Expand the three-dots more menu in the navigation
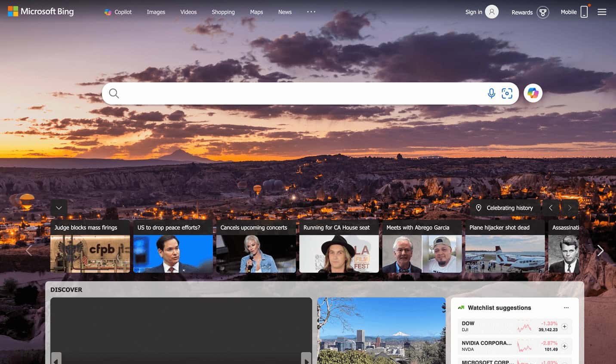 pos(311,12)
